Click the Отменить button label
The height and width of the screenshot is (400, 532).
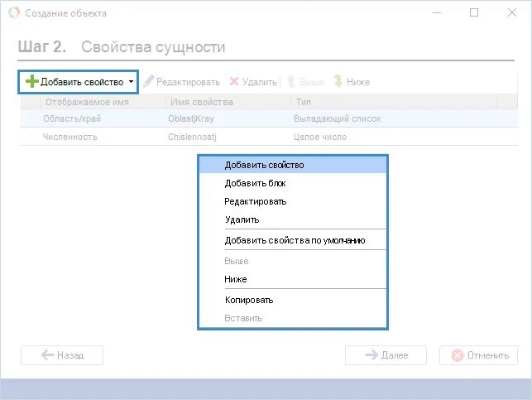(488, 355)
